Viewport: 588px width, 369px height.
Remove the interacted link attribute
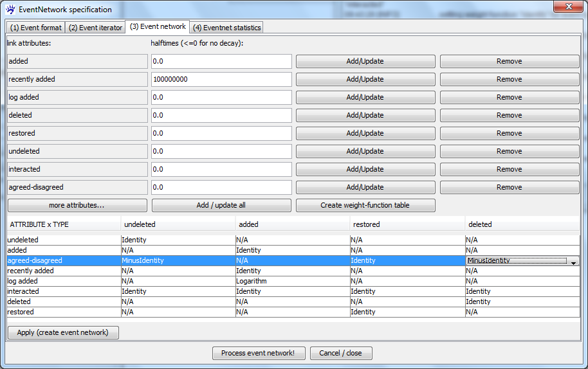coord(510,169)
